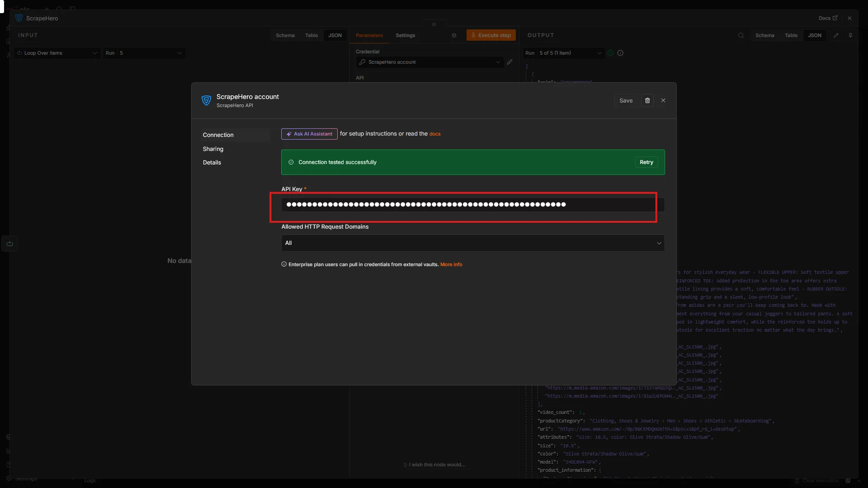This screenshot has width=868, height=488.
Task: Pin the output data with pin icon
Action: click(850, 35)
